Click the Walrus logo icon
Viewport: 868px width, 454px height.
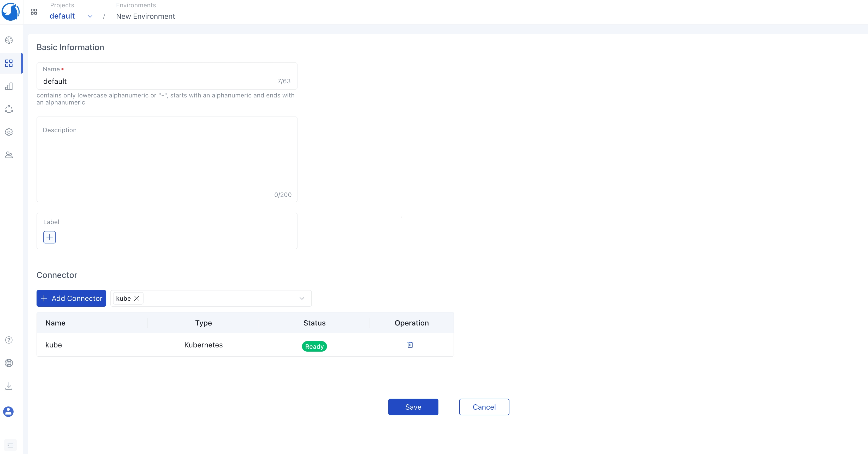coord(10,11)
